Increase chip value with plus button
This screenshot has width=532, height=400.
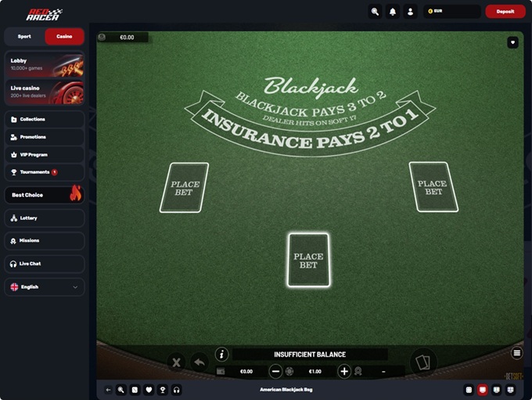[344, 372]
